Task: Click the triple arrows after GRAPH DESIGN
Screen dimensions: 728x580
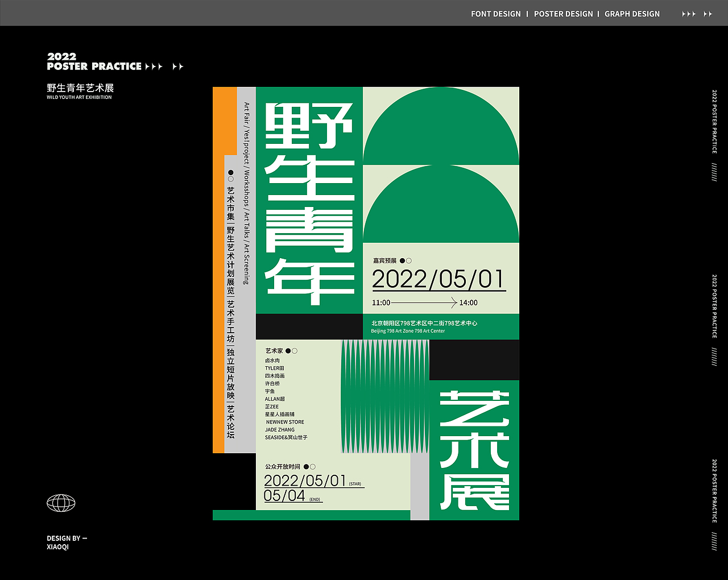Action: point(689,14)
